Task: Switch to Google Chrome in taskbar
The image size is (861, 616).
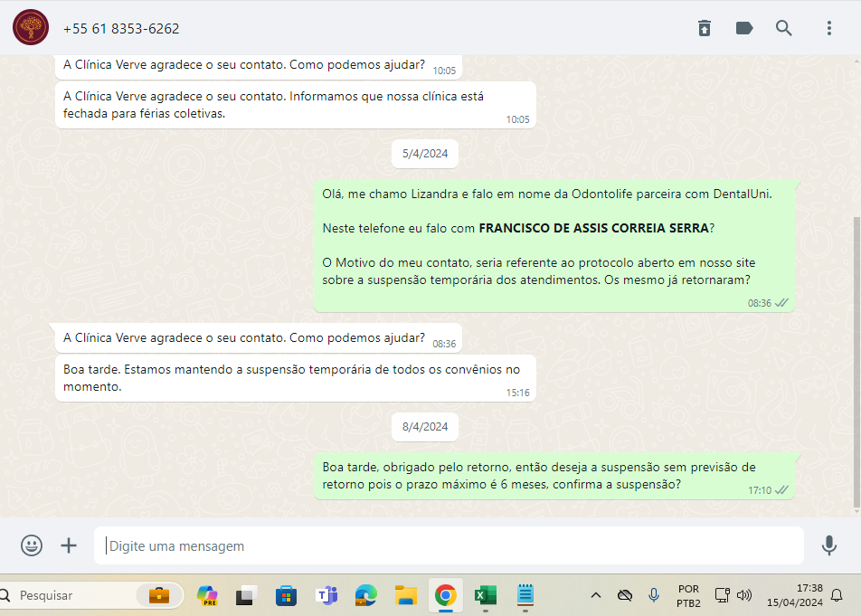Action: 445,595
